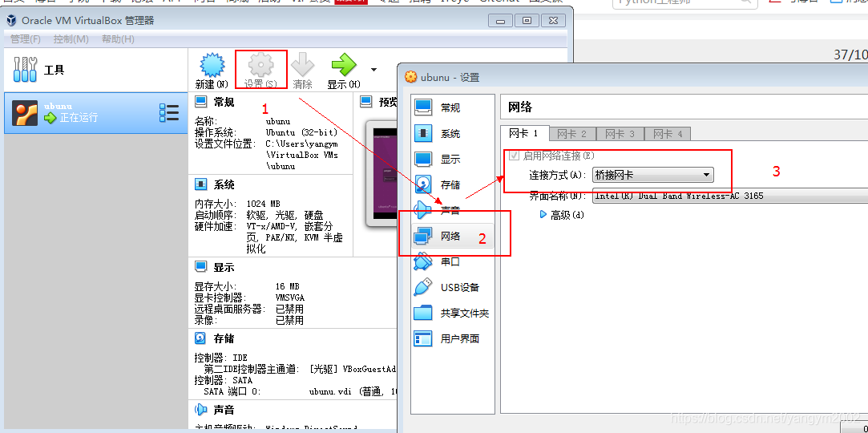Viewport: 868px width, 433px height.
Task: Select 常规 category in settings sidebar
Action: pyautogui.click(x=453, y=107)
